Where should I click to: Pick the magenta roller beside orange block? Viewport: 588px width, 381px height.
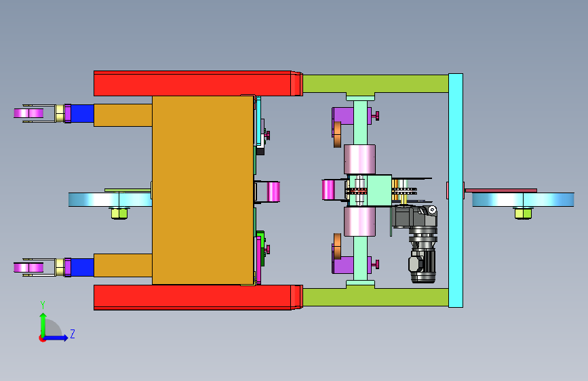pyautogui.click(x=273, y=192)
